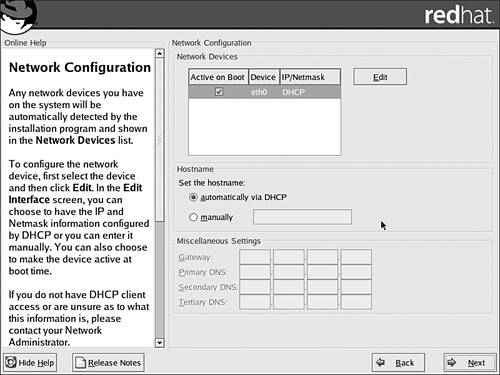Viewport: 500px width, 375px height.
Task: Click the Release Notes document icon
Action: tap(80, 363)
